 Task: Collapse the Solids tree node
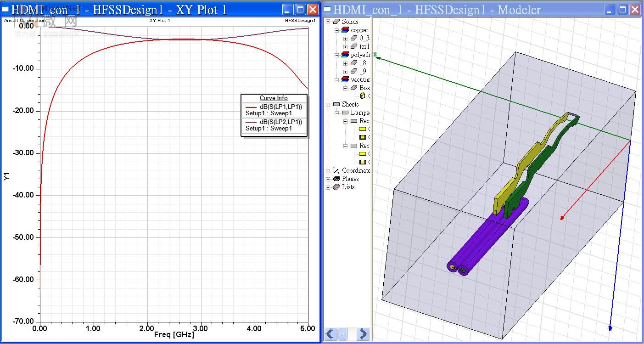(x=328, y=22)
